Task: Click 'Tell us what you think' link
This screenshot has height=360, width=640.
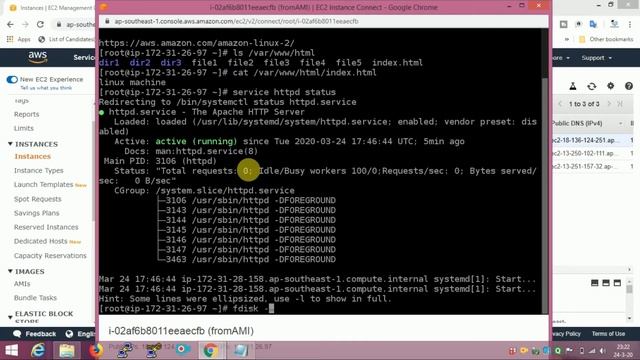Action: pos(46,88)
